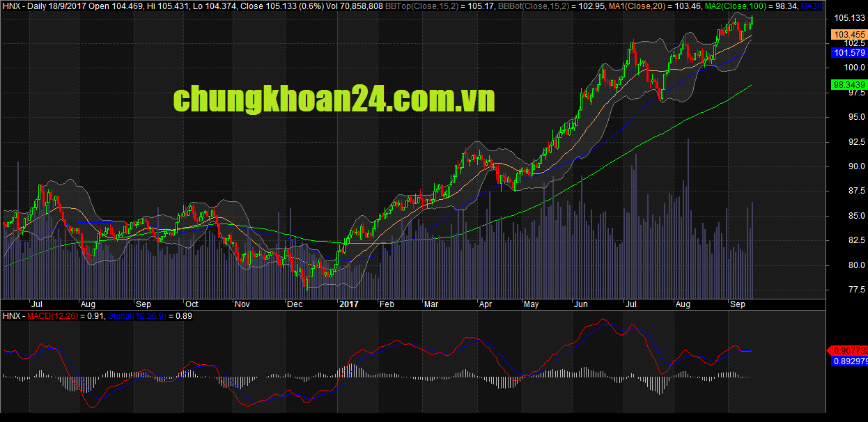Image resolution: width=868 pixels, height=422 pixels.
Task: Click the 90.0 price level on axis
Action: pos(843,166)
